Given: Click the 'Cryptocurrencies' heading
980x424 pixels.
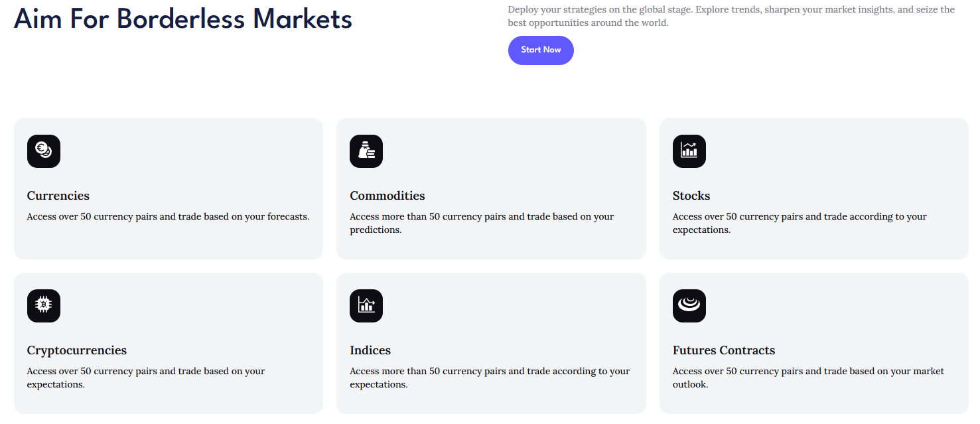Looking at the screenshot, I should pyautogui.click(x=76, y=350).
